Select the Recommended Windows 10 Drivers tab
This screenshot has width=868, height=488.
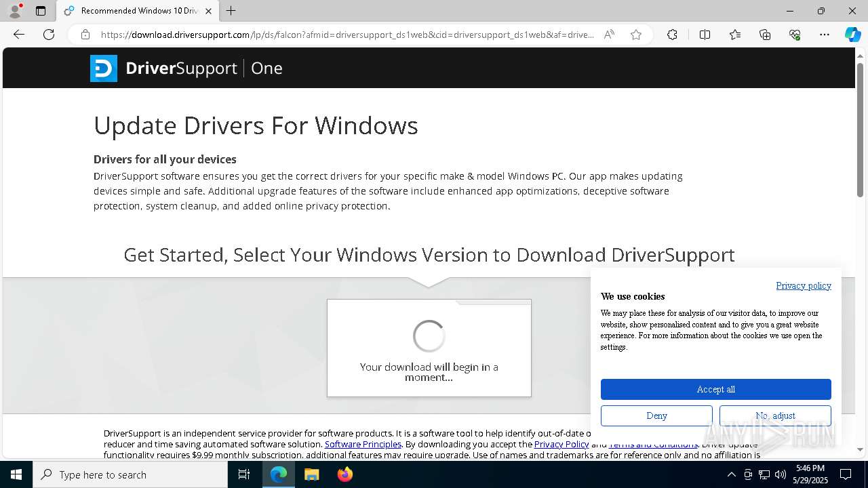[138, 11]
